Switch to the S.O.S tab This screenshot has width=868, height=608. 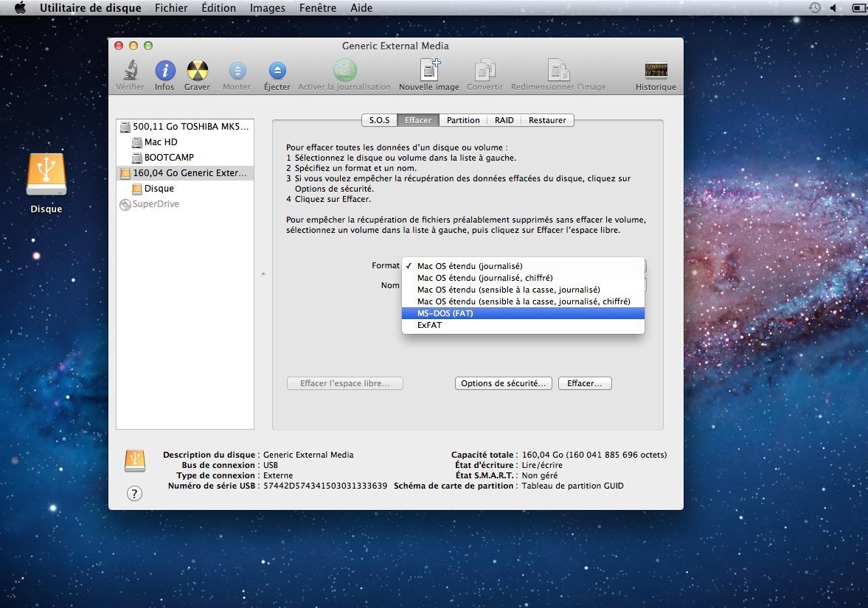(x=379, y=120)
